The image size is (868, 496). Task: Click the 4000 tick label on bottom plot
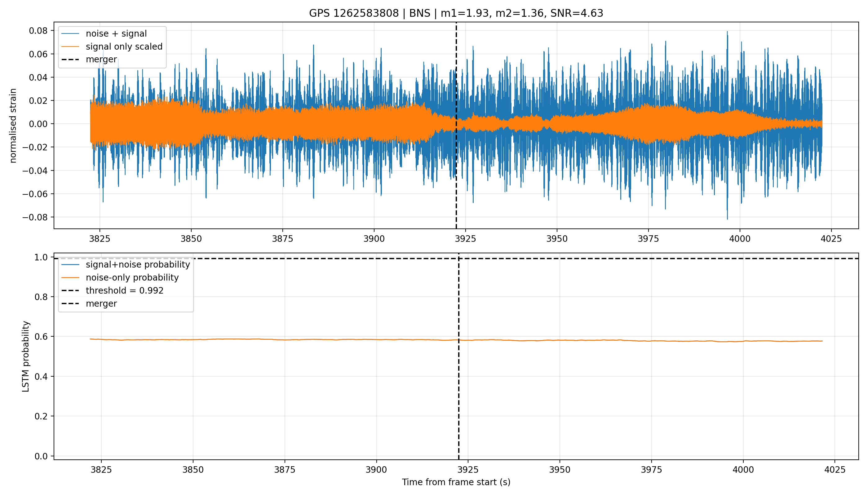(743, 470)
